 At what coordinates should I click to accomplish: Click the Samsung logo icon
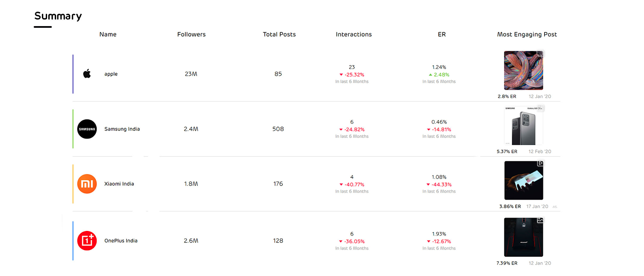click(87, 129)
